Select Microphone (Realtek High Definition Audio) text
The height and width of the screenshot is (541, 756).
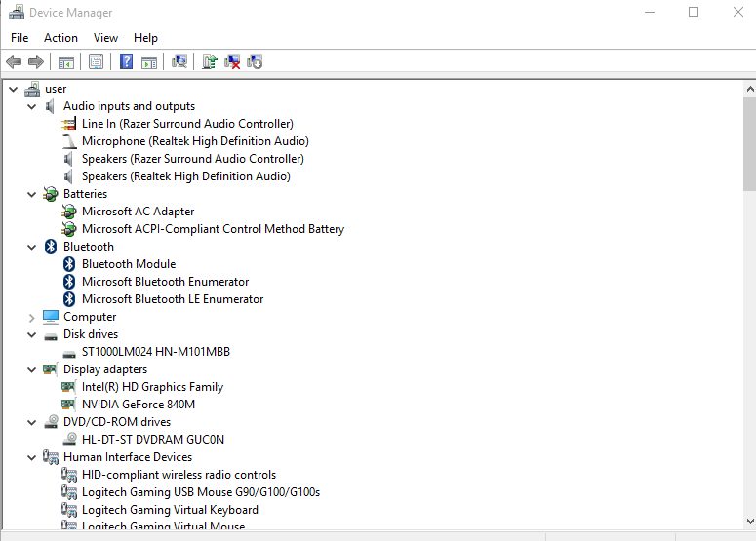tap(195, 141)
